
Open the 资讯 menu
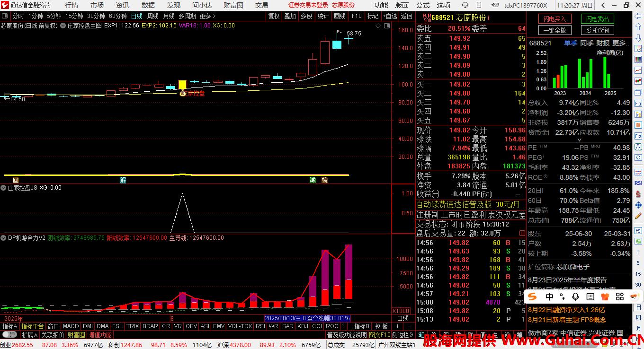tap(123, 5)
